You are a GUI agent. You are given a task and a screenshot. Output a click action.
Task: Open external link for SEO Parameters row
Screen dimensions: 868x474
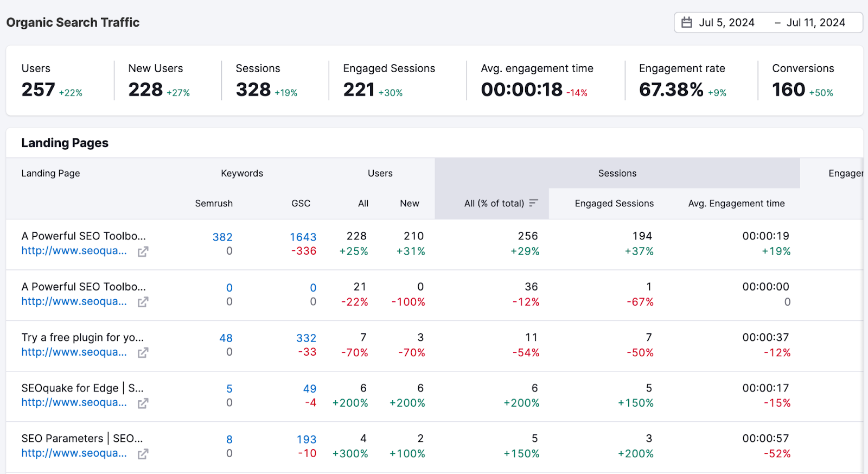point(143,454)
